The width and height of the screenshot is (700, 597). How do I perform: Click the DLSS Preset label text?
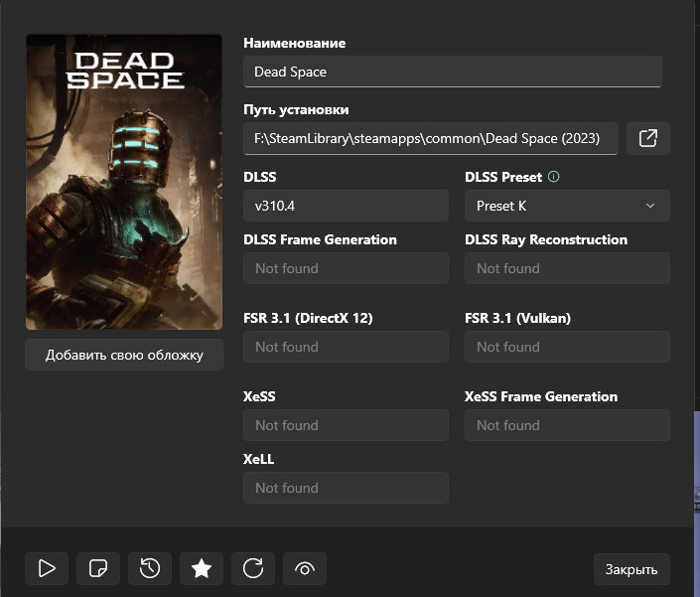(x=503, y=177)
